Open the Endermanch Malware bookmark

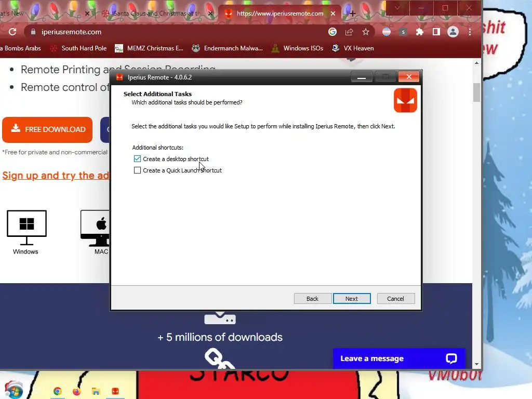[228, 48]
